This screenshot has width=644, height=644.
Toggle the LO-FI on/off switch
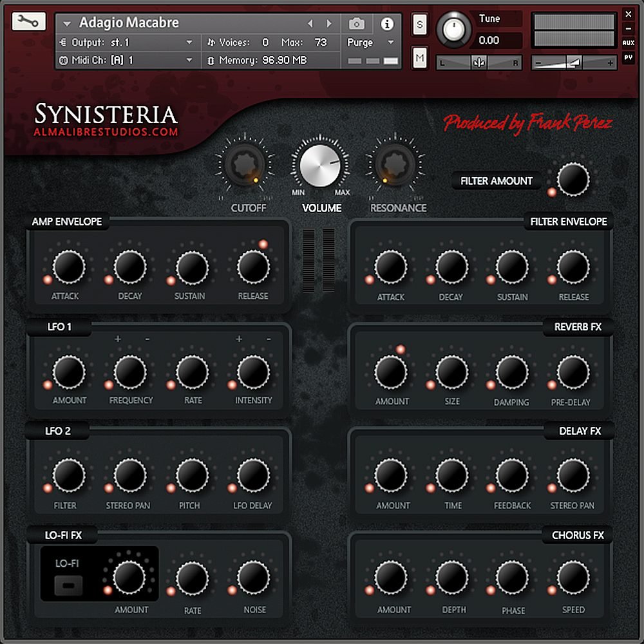(68, 585)
